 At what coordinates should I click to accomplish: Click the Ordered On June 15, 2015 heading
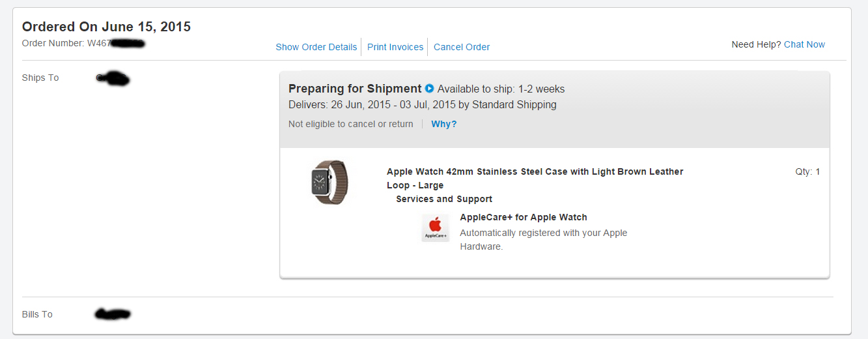(106, 27)
